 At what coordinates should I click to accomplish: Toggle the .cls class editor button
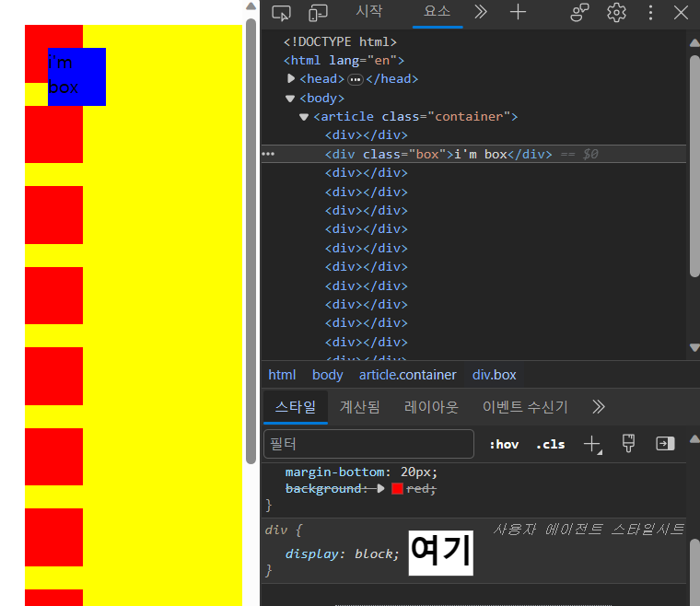[x=551, y=445]
